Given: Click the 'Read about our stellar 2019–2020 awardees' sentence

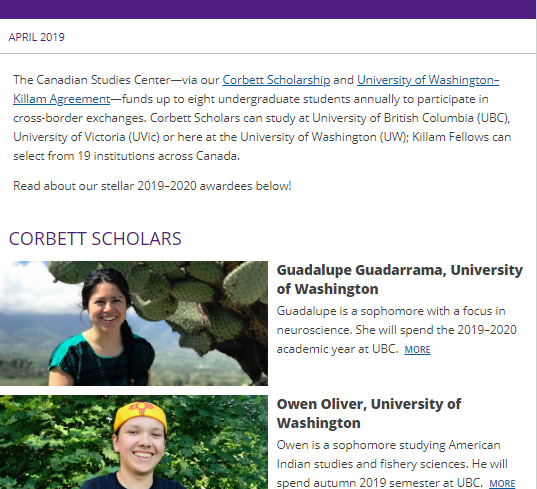Looking at the screenshot, I should (x=152, y=186).
